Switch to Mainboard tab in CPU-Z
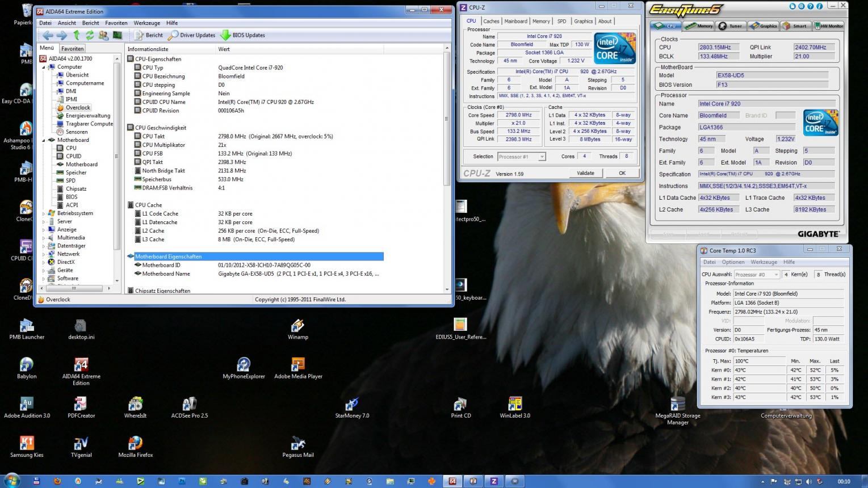 point(515,21)
